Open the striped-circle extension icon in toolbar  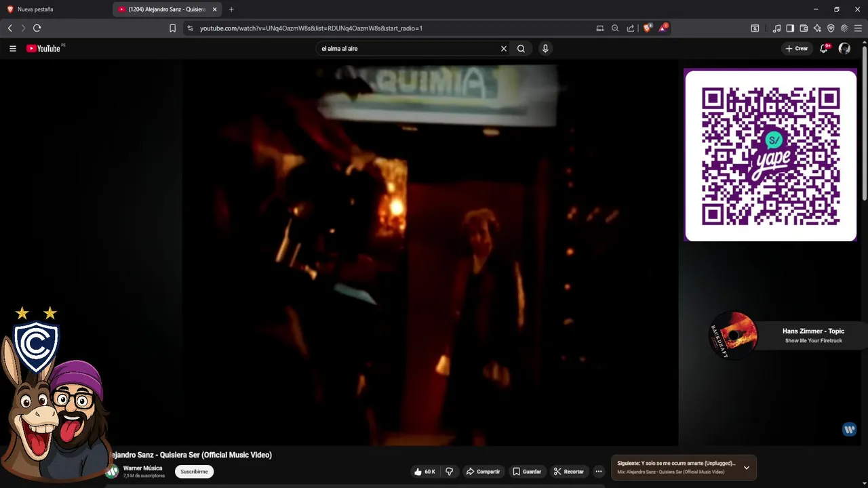click(844, 28)
